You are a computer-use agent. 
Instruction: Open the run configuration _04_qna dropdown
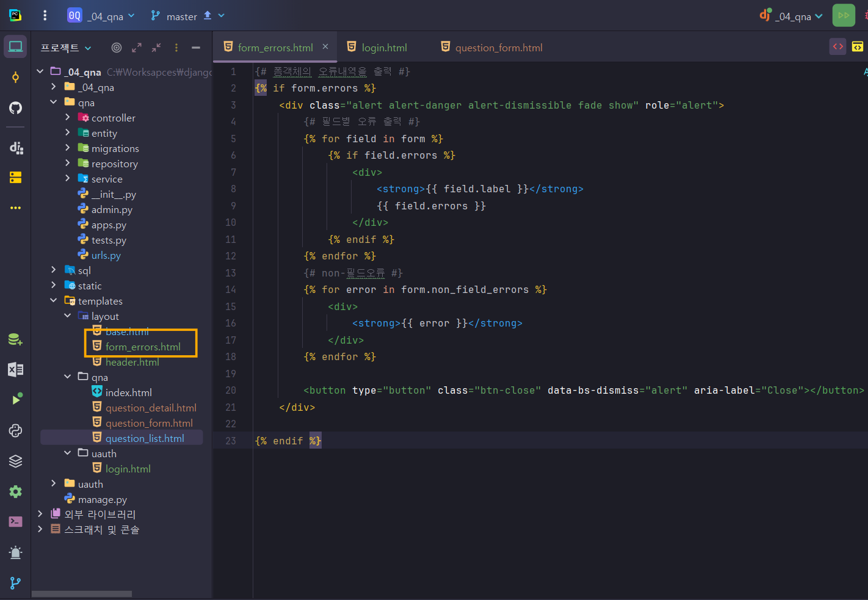[x=791, y=16]
